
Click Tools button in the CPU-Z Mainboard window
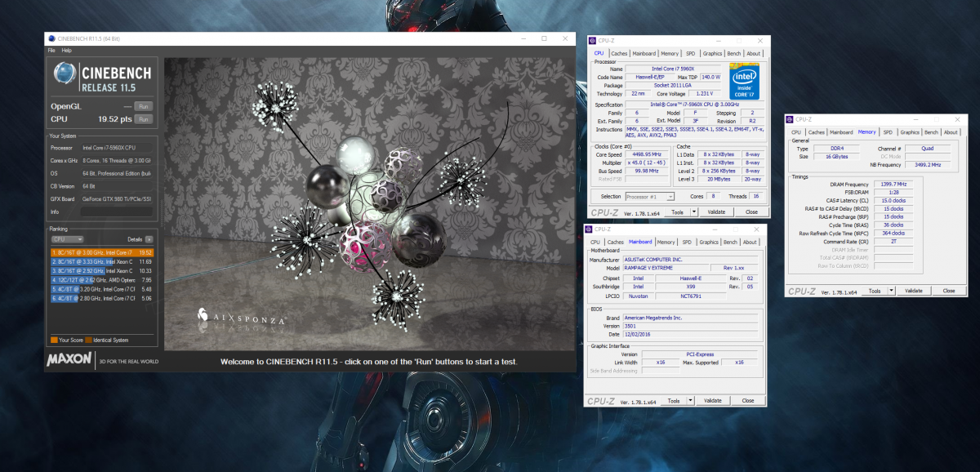(674, 400)
